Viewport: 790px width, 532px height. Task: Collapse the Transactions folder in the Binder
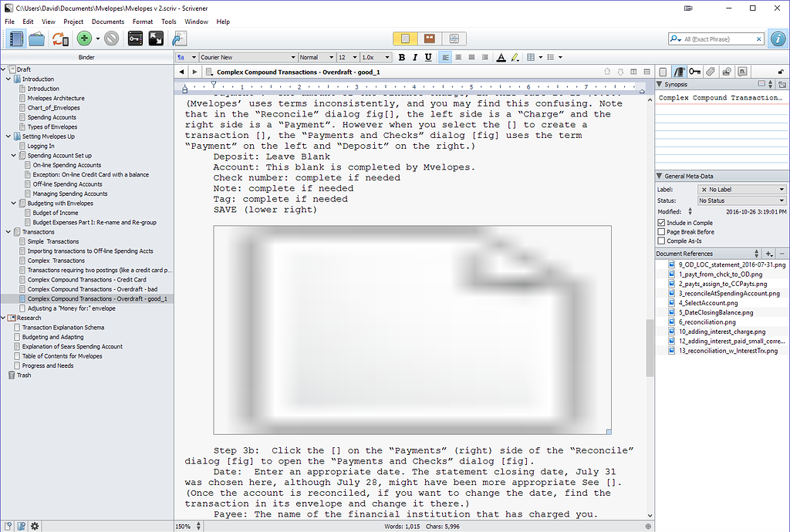tap(6, 231)
